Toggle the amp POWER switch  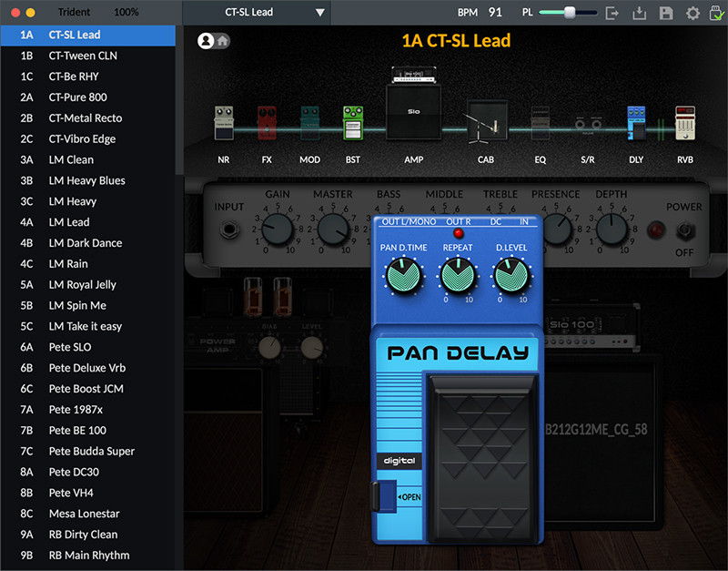pos(683,229)
